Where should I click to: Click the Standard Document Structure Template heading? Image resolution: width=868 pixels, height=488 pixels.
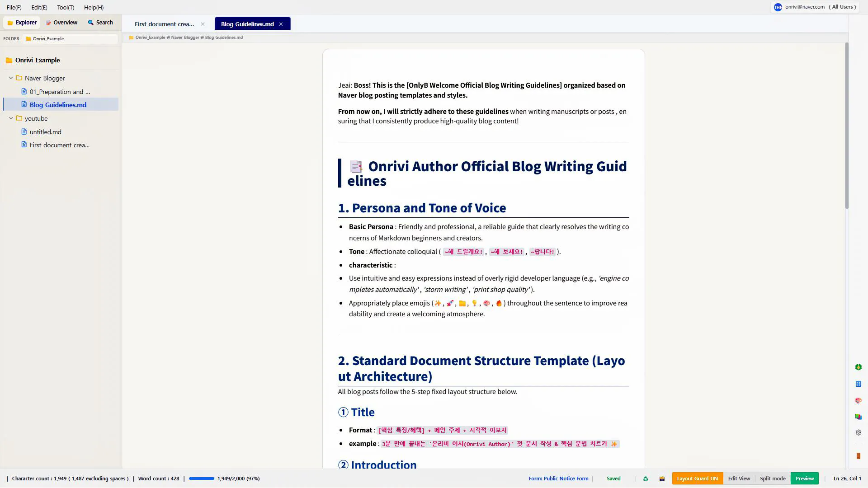(x=481, y=368)
